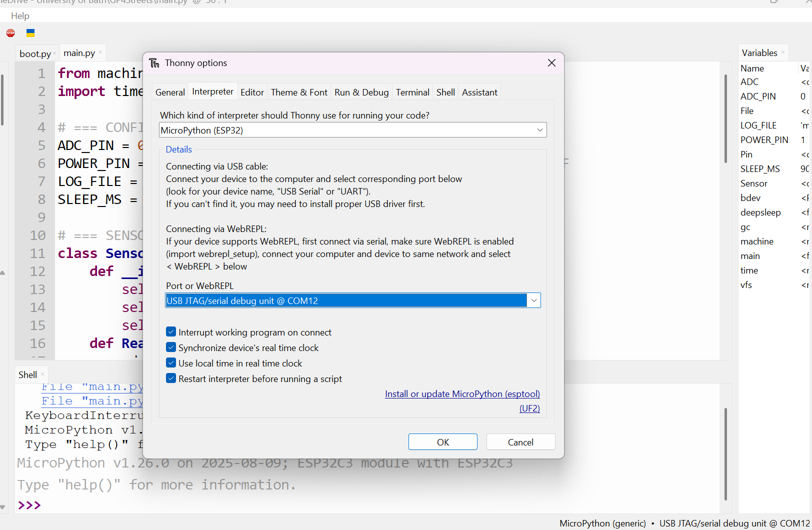Click the Shell panel vertical scrollbar
This screenshot has width=812, height=530.
tap(725, 454)
